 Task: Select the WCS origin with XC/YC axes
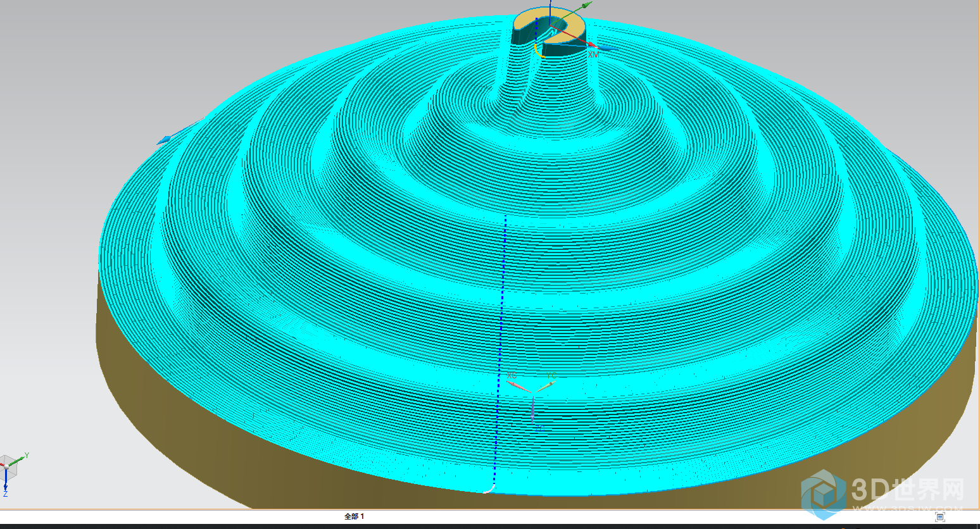(533, 392)
